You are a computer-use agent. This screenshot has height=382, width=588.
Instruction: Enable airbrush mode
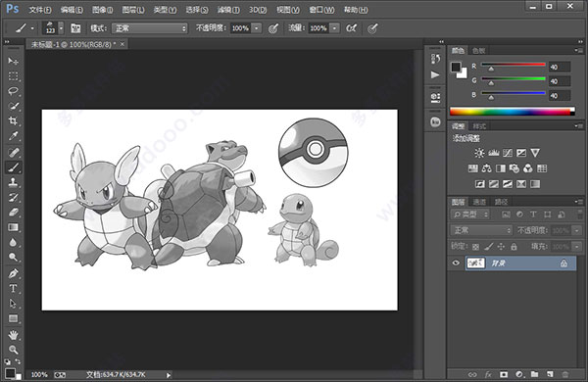pos(352,28)
